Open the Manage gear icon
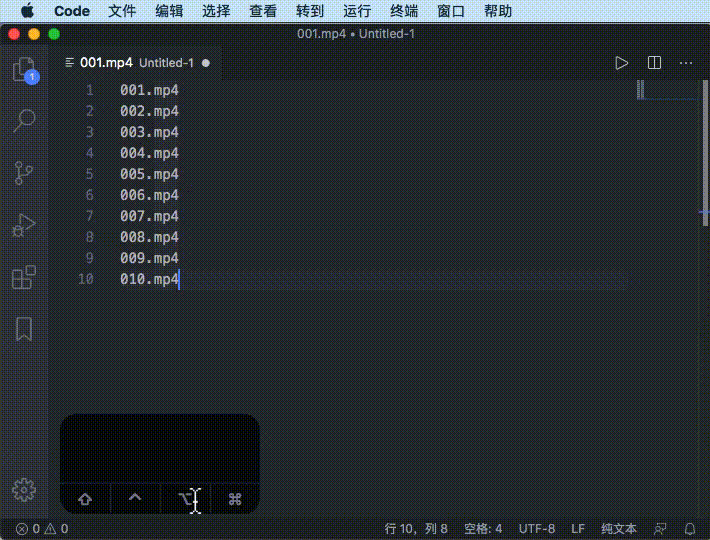 click(x=24, y=490)
